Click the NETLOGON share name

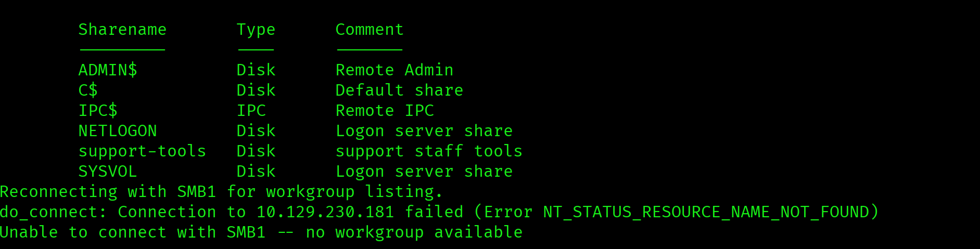118,131
